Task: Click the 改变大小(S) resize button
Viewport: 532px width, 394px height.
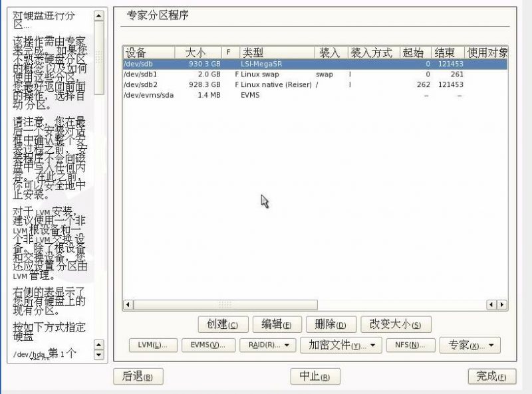Action: tap(396, 324)
